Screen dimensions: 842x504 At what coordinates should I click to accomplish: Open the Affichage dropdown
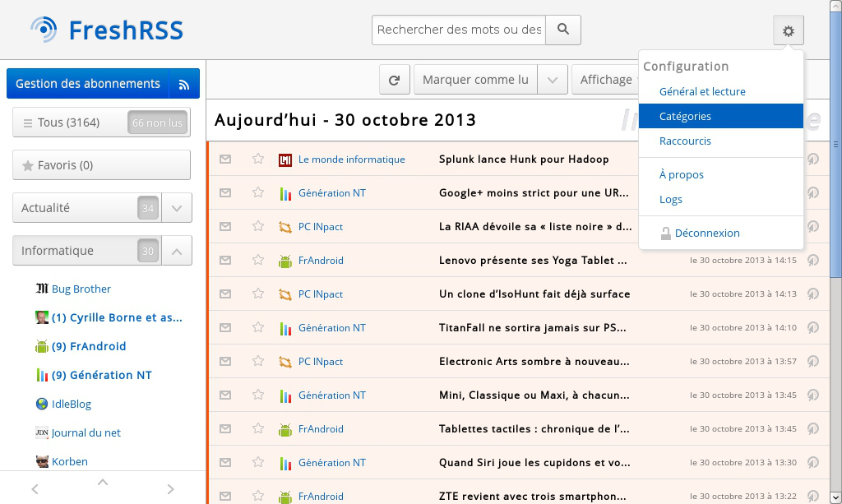tap(606, 80)
